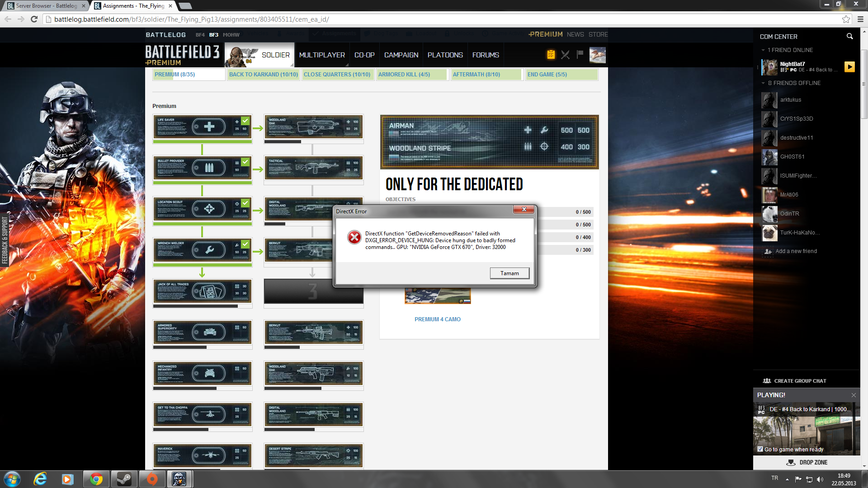Switch to MOHW in the Battlelog bar
Screen dimensions: 868x488
(x=231, y=35)
